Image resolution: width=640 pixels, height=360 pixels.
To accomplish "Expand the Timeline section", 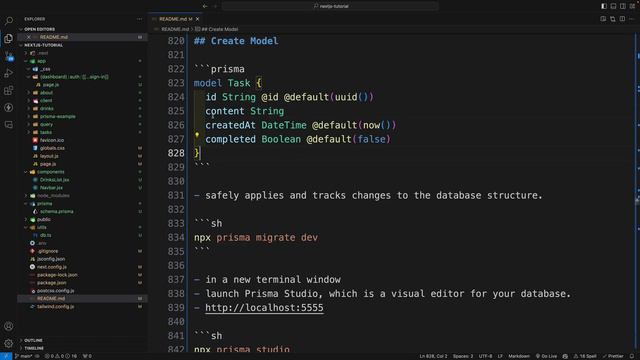I will (x=34, y=348).
